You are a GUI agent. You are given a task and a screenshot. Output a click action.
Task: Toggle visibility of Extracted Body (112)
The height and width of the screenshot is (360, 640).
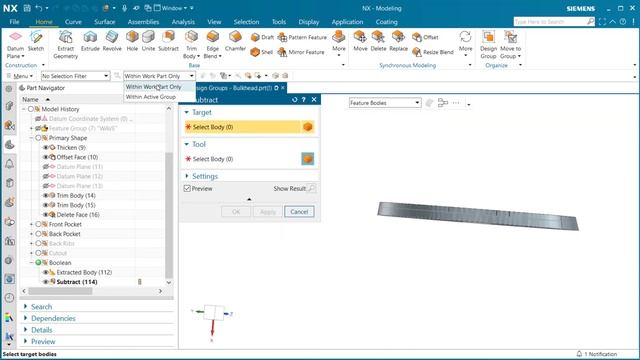click(46, 272)
